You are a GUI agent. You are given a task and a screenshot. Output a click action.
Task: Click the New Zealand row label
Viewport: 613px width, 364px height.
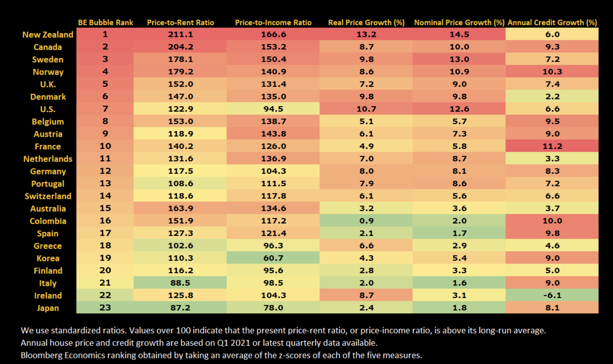point(48,35)
